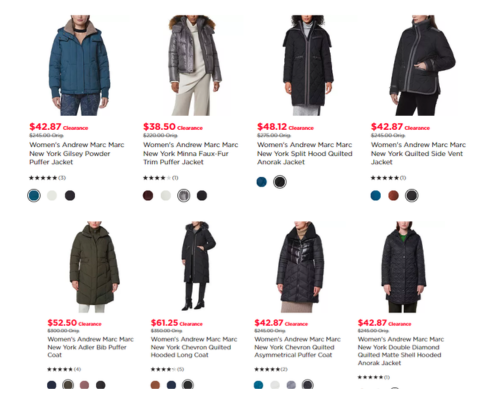
Task: Open the Chevron Quilted Asymmetrical Puffer Coat link
Action: [x=297, y=347]
